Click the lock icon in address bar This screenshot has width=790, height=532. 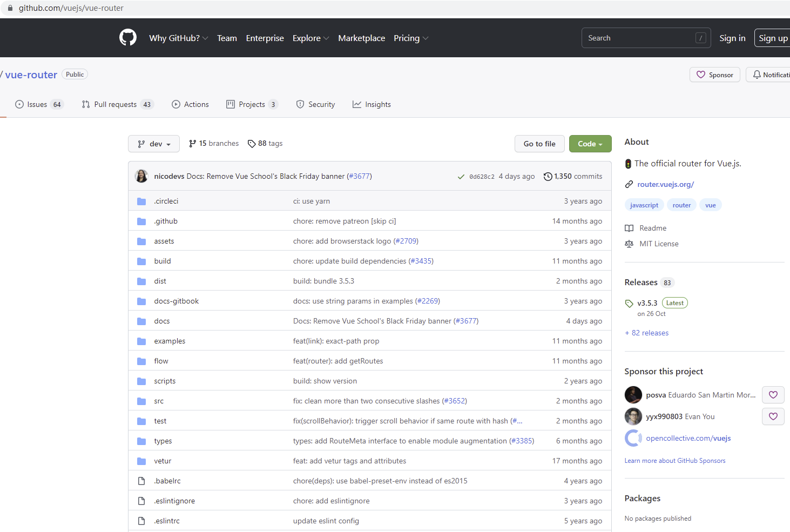click(x=10, y=8)
